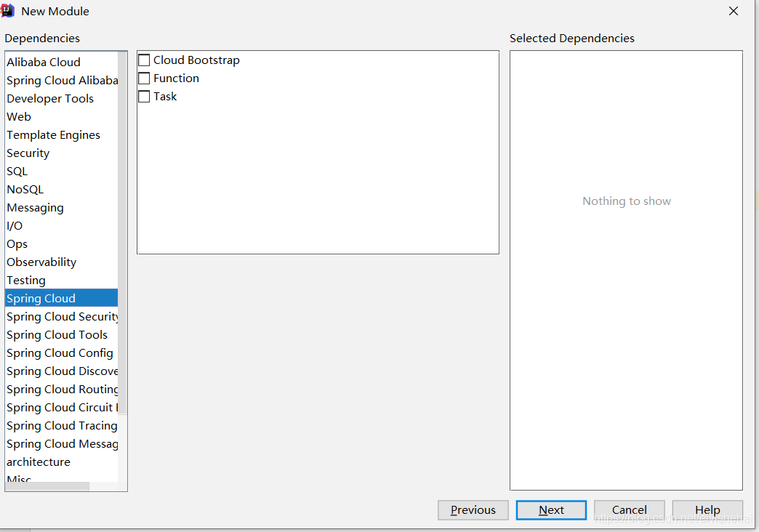Click the category list vertical scrollbar

click(x=122, y=233)
